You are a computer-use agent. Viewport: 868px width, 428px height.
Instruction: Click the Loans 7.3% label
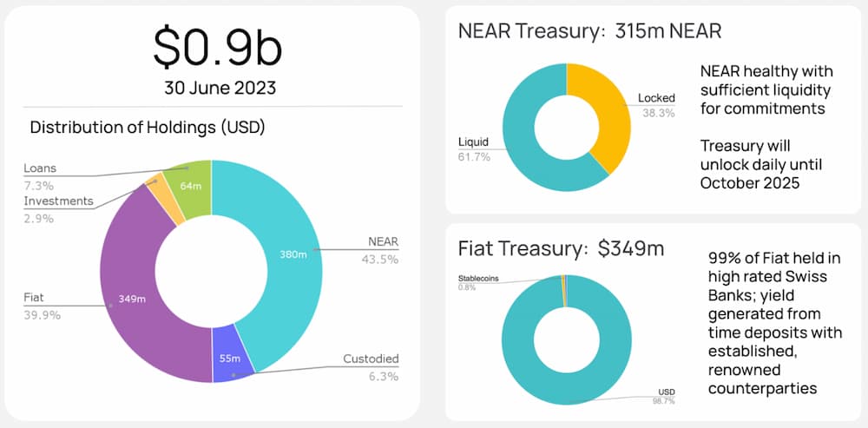pos(39,177)
